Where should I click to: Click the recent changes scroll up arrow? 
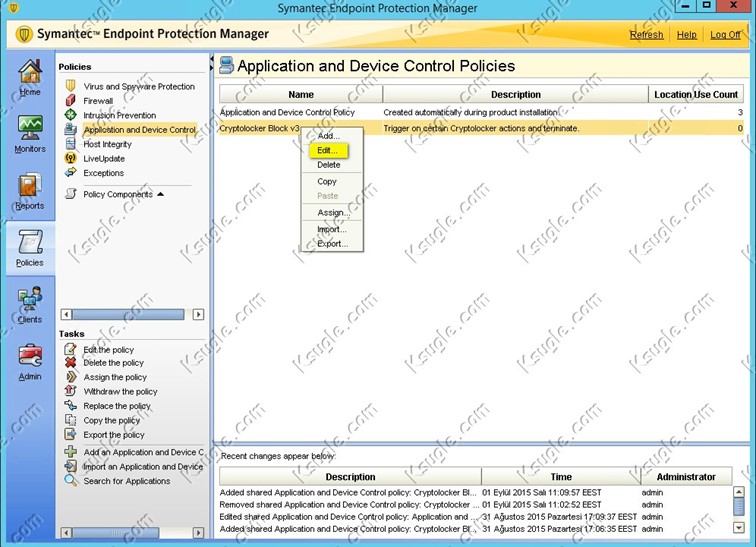click(738, 492)
